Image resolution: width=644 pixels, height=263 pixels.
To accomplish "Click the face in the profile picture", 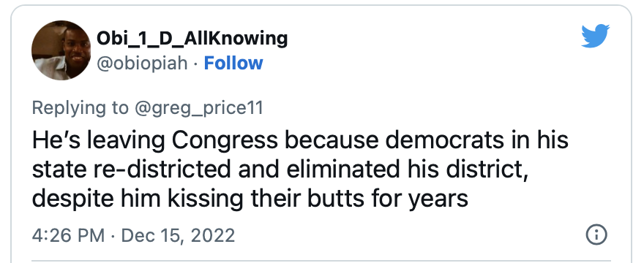I will point(76,48).
